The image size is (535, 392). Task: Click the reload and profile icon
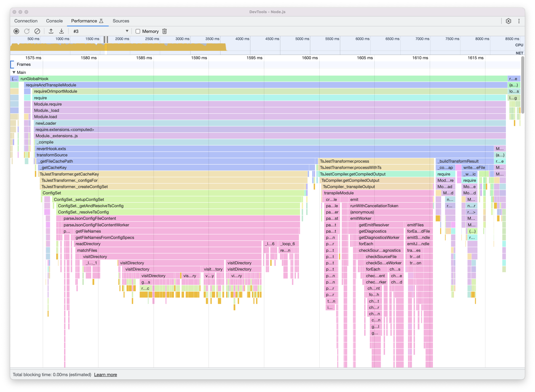tap(27, 31)
